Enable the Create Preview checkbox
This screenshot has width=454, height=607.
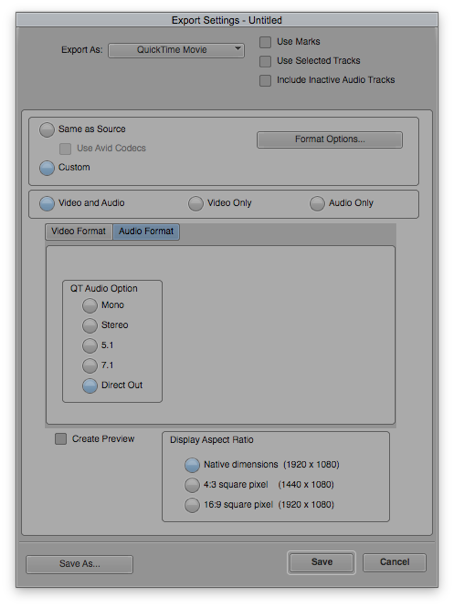pos(61,439)
